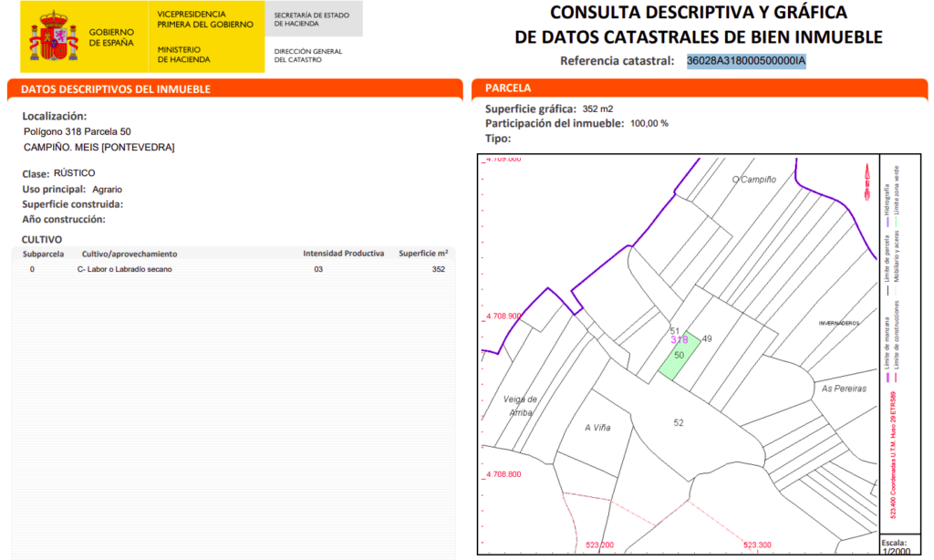Click the '4.708.900' coordinate label
934x560 pixels.
[503, 316]
